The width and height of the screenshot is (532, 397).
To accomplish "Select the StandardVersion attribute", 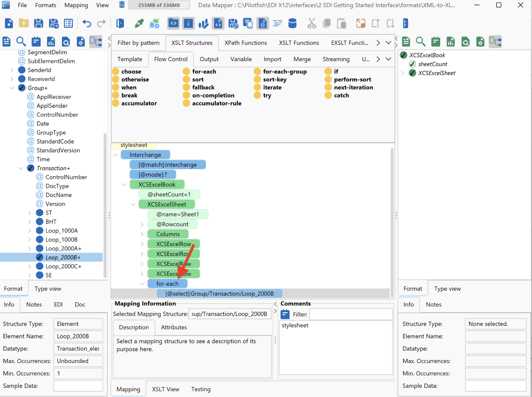I will (x=58, y=150).
